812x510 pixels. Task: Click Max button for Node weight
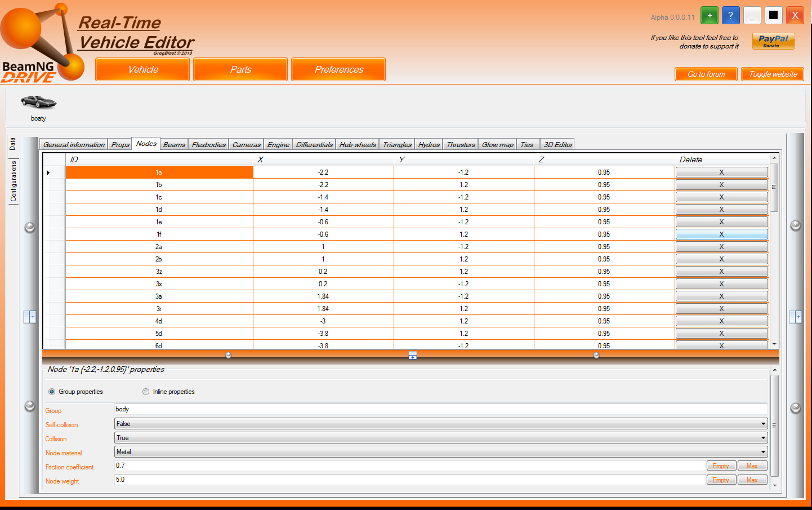pyautogui.click(x=752, y=480)
